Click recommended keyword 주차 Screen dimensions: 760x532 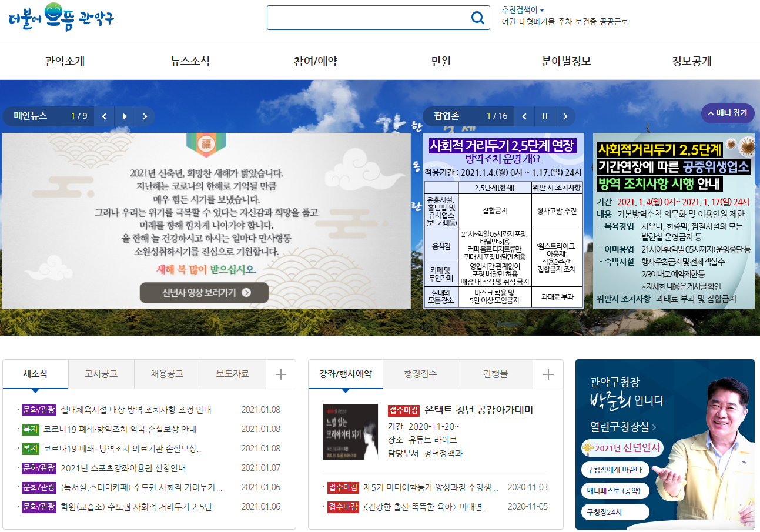click(x=564, y=22)
